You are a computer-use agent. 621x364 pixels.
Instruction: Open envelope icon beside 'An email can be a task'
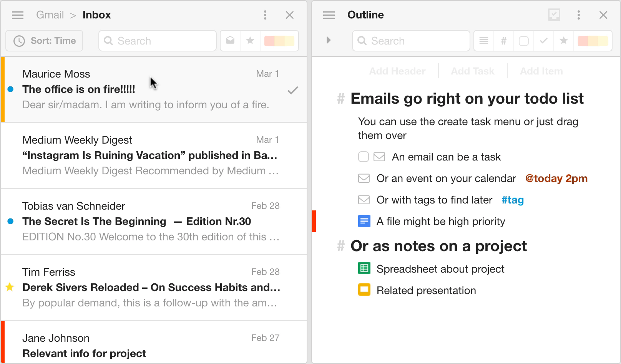(x=379, y=157)
